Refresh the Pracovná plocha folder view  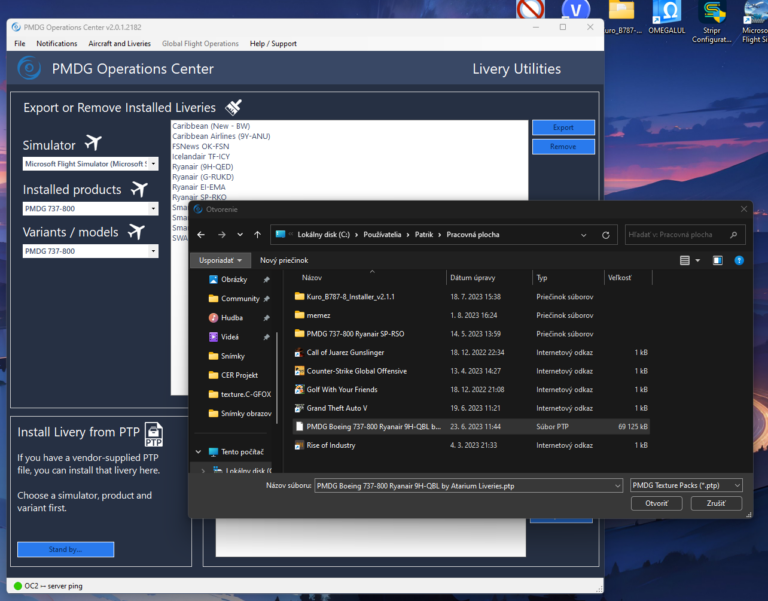pos(606,235)
